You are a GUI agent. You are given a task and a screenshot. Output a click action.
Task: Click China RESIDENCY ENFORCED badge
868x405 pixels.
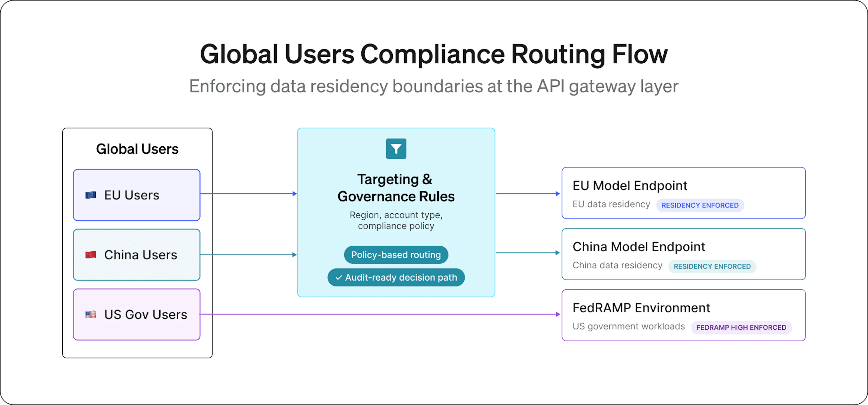712,266
